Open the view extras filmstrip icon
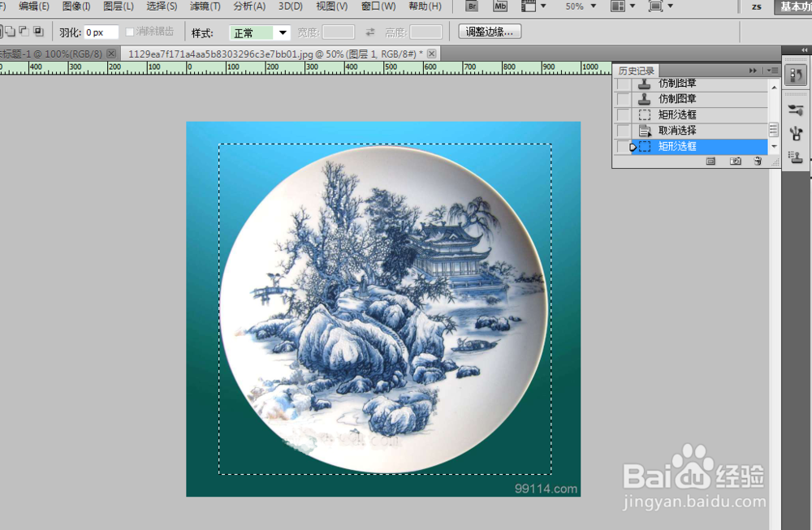The width and height of the screenshot is (812, 530). [529, 6]
